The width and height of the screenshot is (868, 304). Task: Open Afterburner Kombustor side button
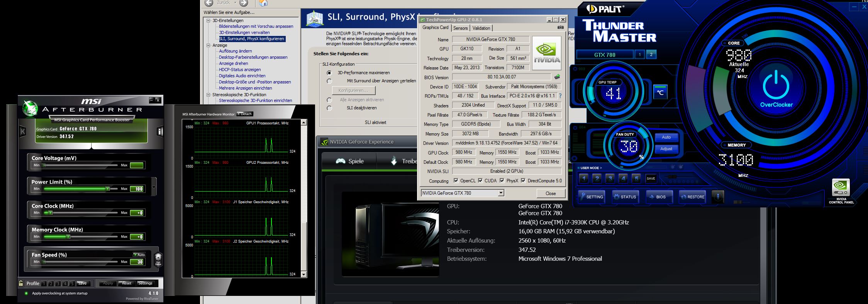22,132
